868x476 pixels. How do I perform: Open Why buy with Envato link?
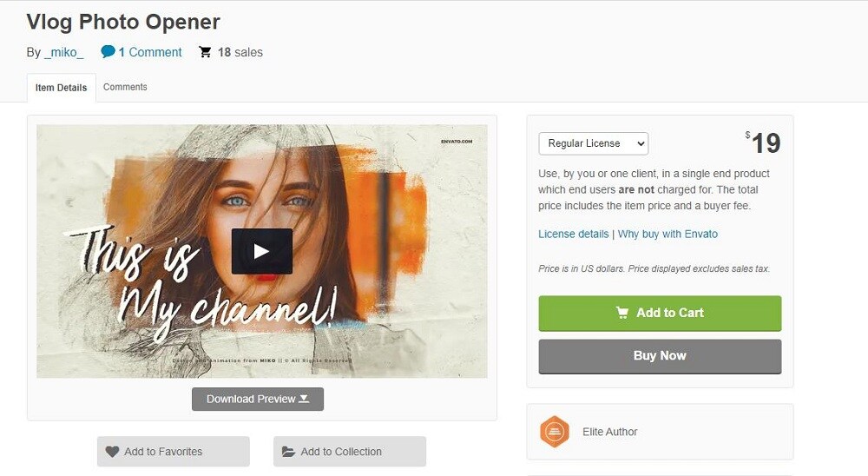point(667,234)
